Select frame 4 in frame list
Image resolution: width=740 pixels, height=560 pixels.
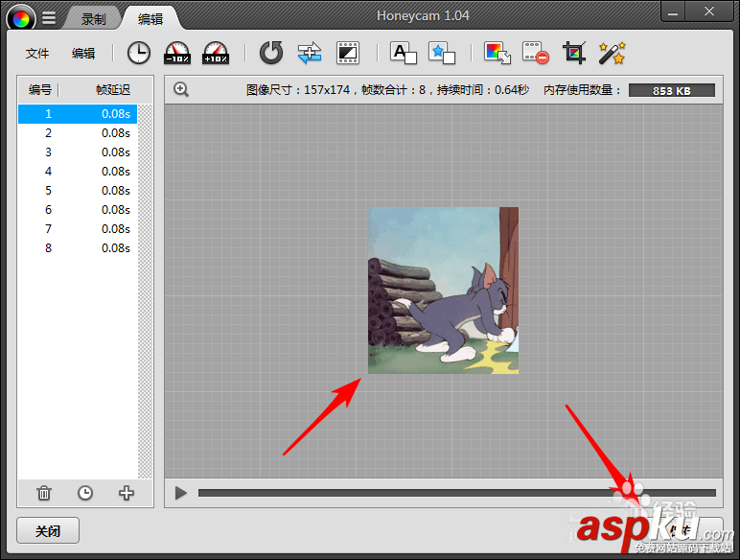click(x=78, y=172)
